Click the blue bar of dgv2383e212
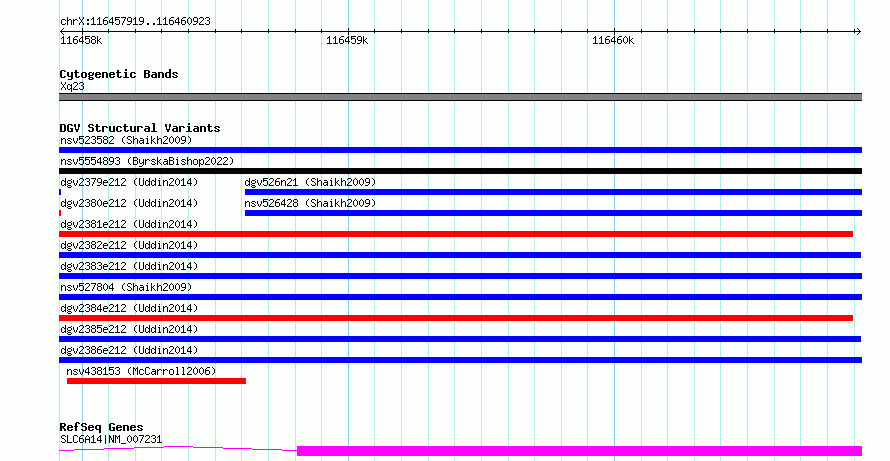 [460, 276]
